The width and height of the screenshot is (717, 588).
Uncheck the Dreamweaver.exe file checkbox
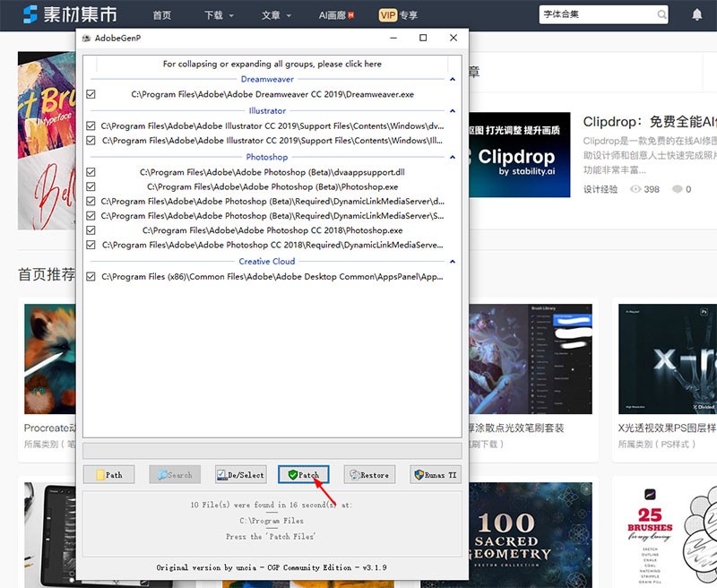click(x=91, y=94)
